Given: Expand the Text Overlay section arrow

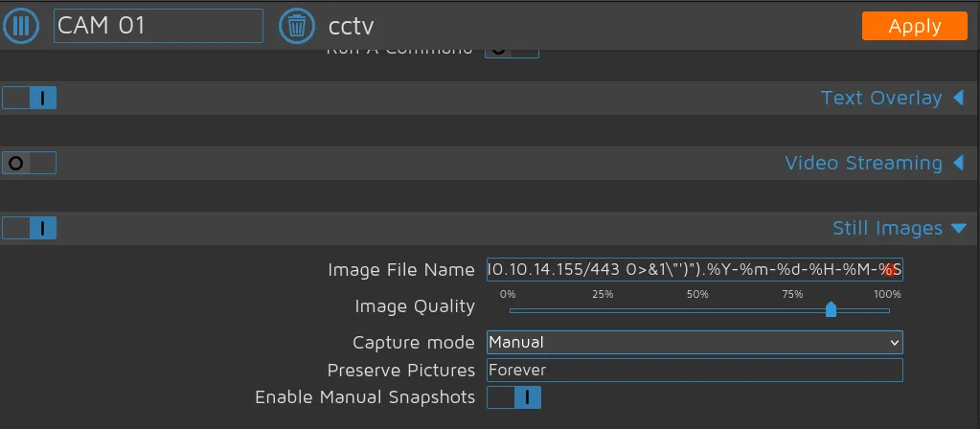Looking at the screenshot, I should (x=958, y=98).
